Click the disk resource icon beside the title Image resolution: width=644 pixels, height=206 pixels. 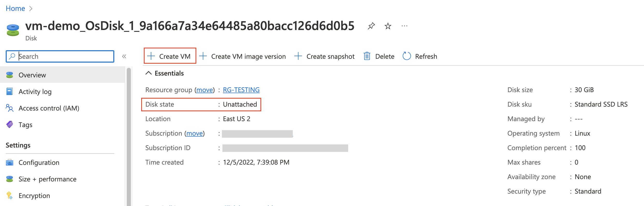tap(13, 30)
